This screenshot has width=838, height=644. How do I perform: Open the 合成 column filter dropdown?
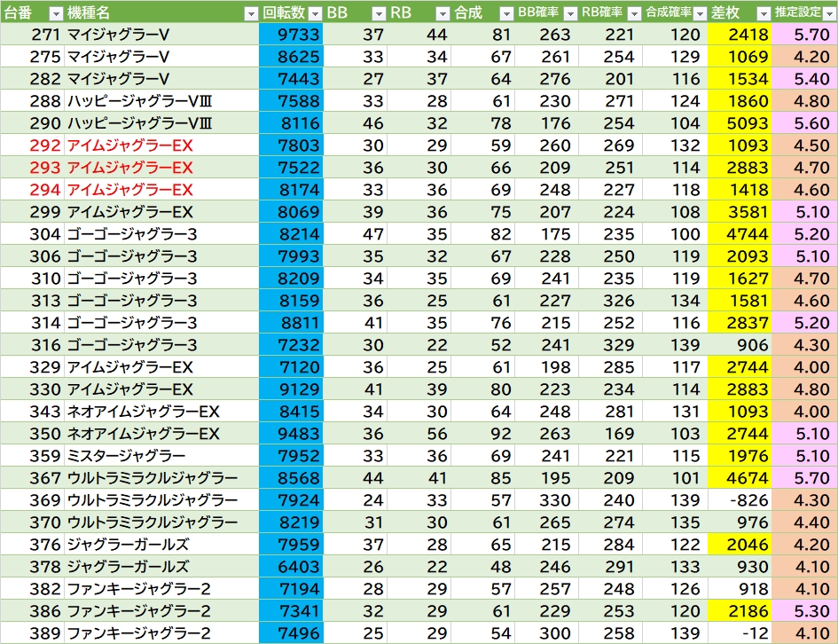505,13
